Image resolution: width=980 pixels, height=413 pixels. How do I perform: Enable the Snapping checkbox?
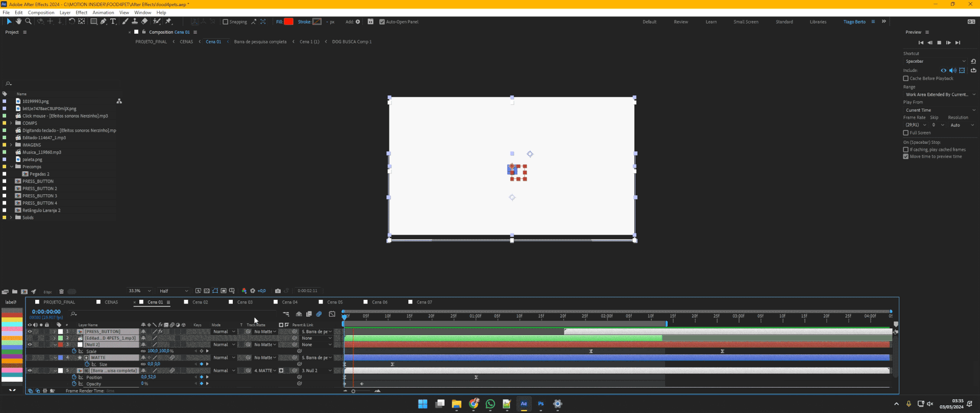pos(226,22)
